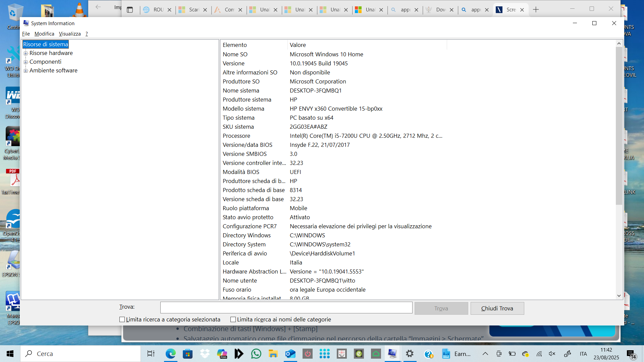The height and width of the screenshot is (362, 644).
Task: Click the browser back arrow
Action: tap(98, 7)
